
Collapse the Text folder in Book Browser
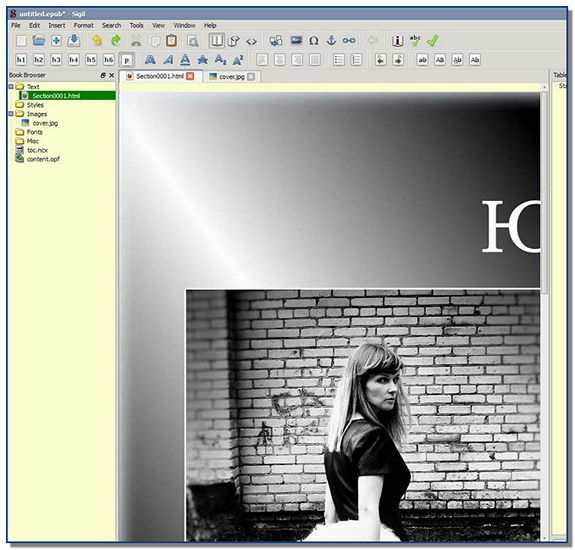pos(11,87)
